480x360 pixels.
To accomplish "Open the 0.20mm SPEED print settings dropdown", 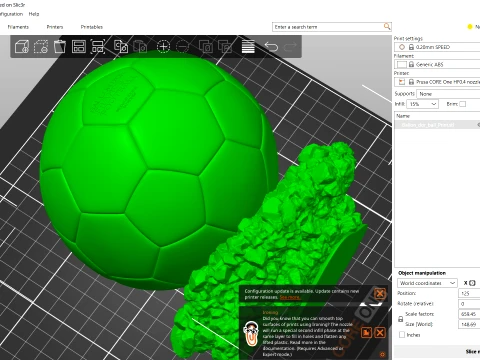I will click(437, 47).
